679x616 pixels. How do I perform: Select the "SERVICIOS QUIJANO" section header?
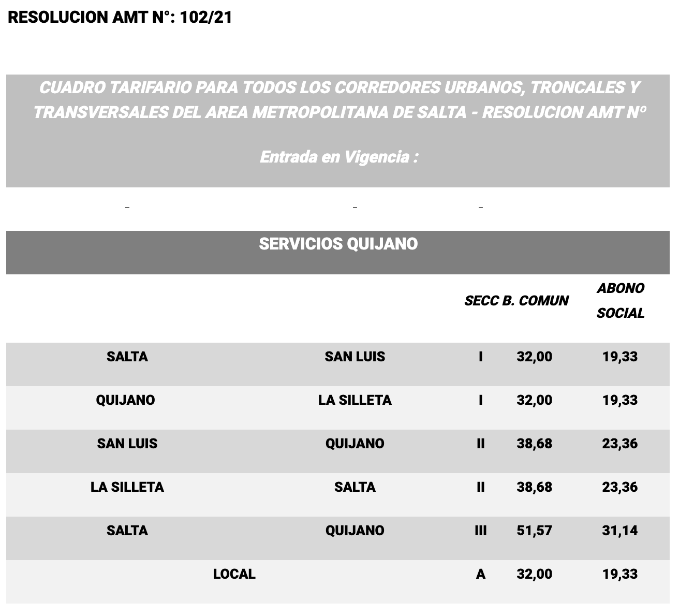pos(338,244)
